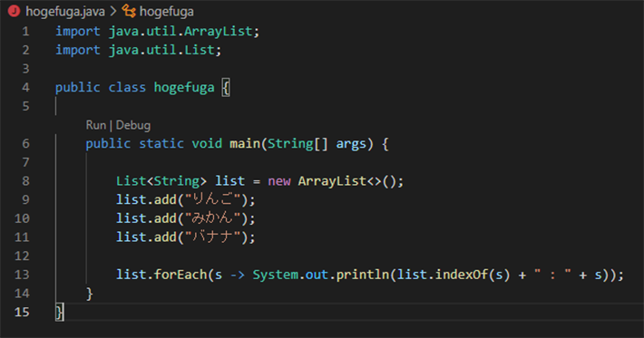The height and width of the screenshot is (338, 644).
Task: Click the closing brace on line 15
Action: click(x=60, y=312)
